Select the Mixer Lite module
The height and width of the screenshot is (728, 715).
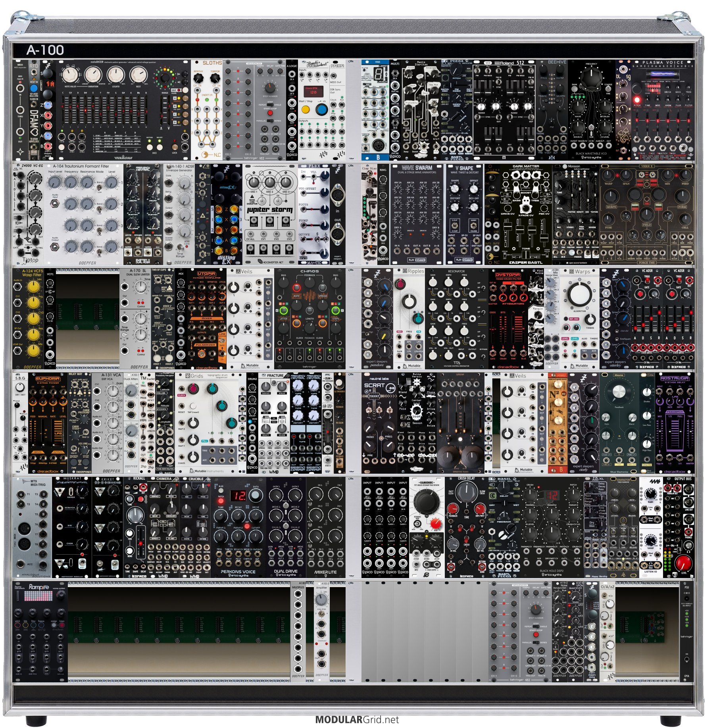click(x=325, y=527)
